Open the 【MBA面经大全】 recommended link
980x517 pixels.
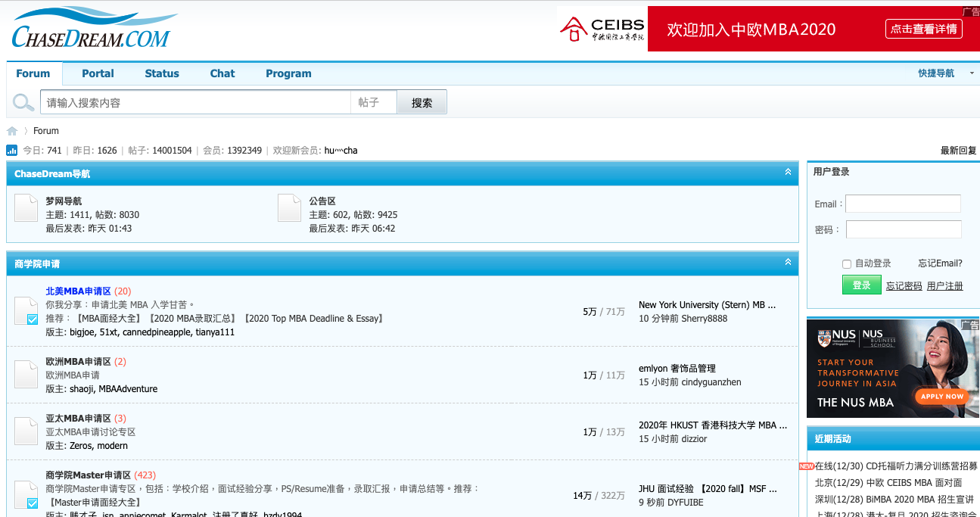110,319
